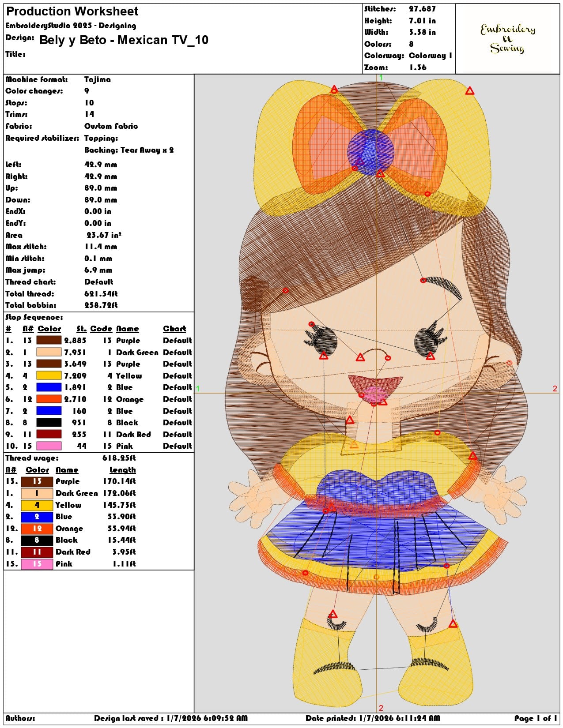563x728 pixels.
Task: Click the Thread usage total 618.25ft
Action: coord(119,458)
